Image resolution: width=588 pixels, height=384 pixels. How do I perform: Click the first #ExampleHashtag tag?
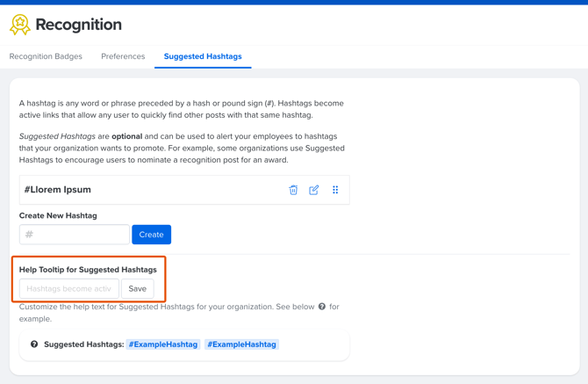163,344
